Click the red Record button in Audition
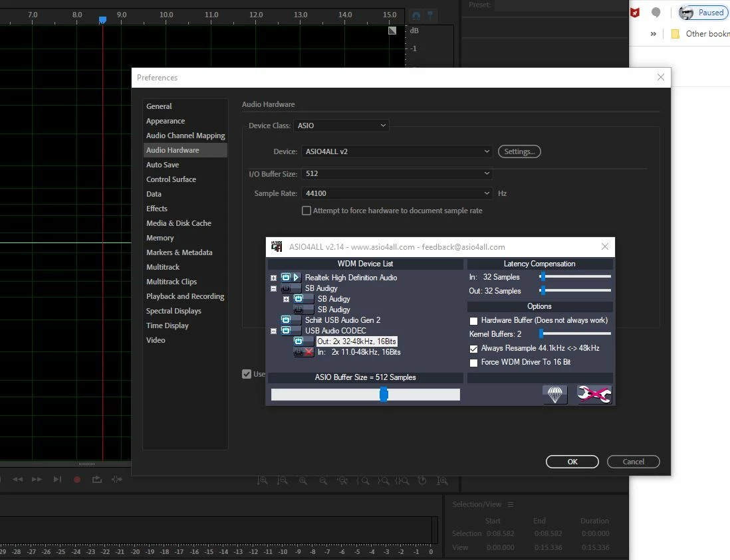730x560 pixels. [77, 480]
